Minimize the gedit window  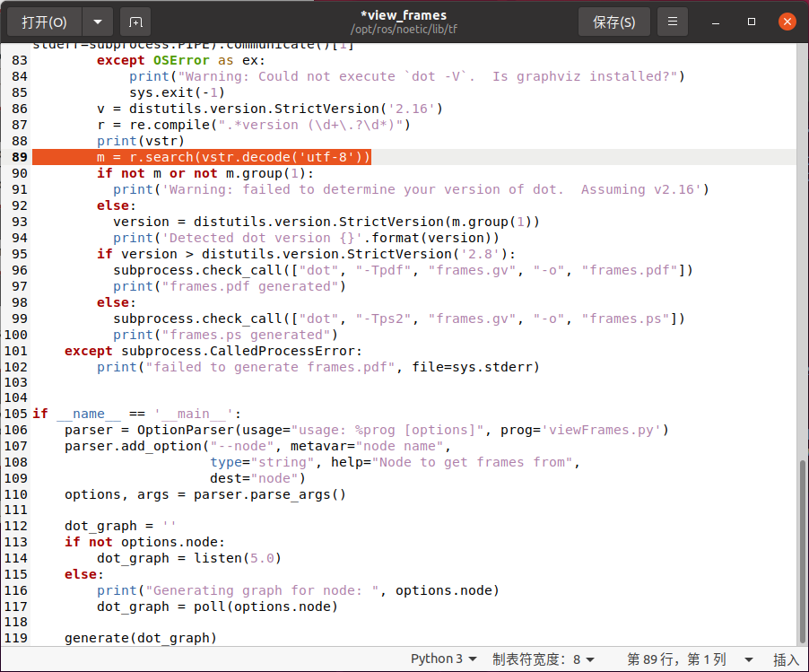[x=716, y=22]
